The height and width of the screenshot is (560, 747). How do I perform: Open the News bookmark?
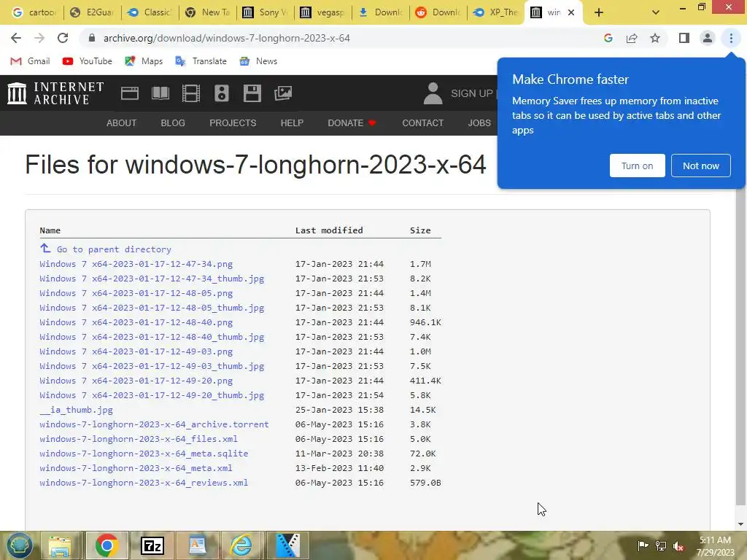pyautogui.click(x=259, y=61)
